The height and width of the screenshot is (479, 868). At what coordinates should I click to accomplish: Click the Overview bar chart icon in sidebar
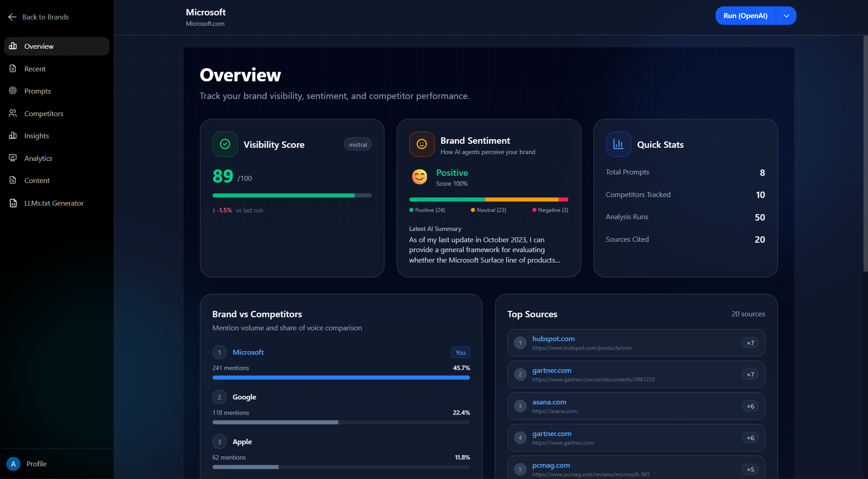[13, 46]
